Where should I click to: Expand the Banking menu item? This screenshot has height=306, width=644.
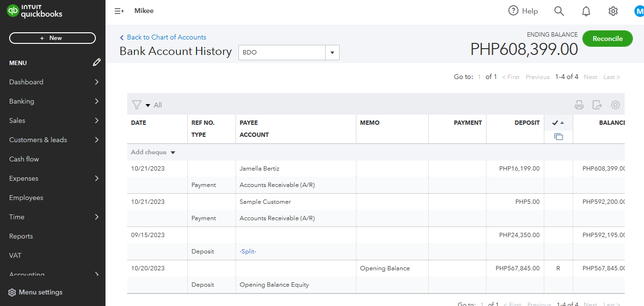pos(53,101)
